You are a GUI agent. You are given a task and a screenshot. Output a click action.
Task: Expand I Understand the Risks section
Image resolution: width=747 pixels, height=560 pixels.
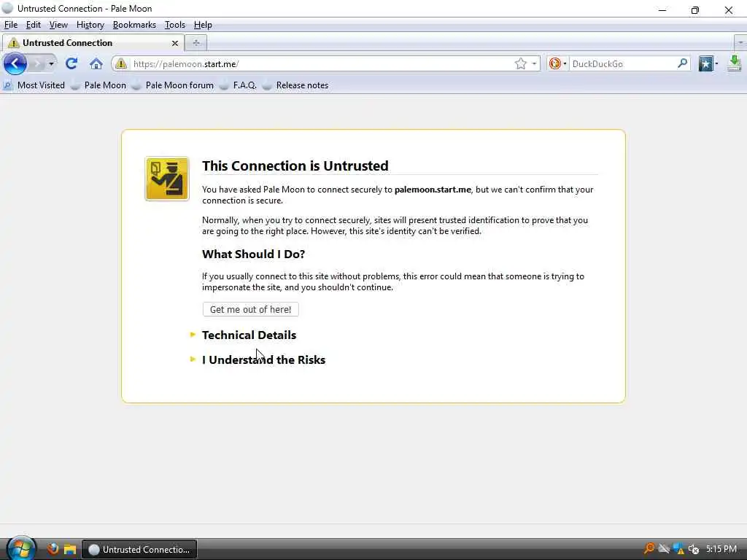(x=258, y=359)
